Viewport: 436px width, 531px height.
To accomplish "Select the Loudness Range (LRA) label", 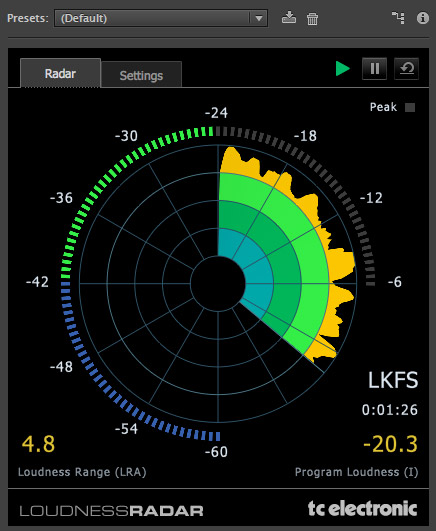I will (x=82, y=472).
